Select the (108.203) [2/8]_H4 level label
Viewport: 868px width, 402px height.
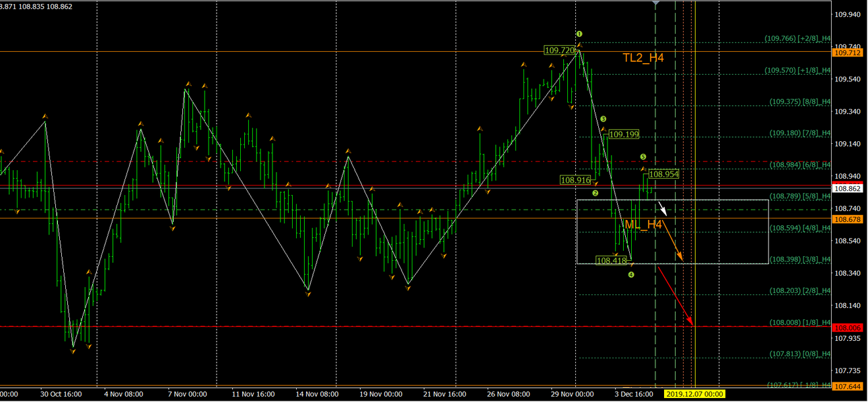point(800,291)
